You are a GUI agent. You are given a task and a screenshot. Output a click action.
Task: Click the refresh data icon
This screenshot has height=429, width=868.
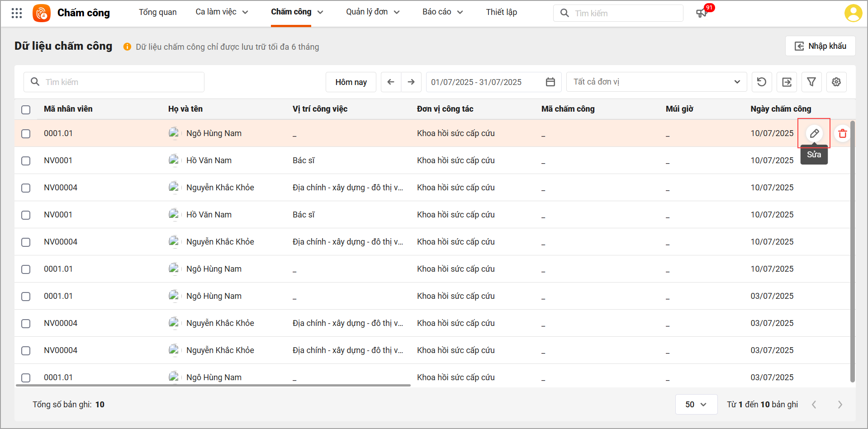pos(762,82)
